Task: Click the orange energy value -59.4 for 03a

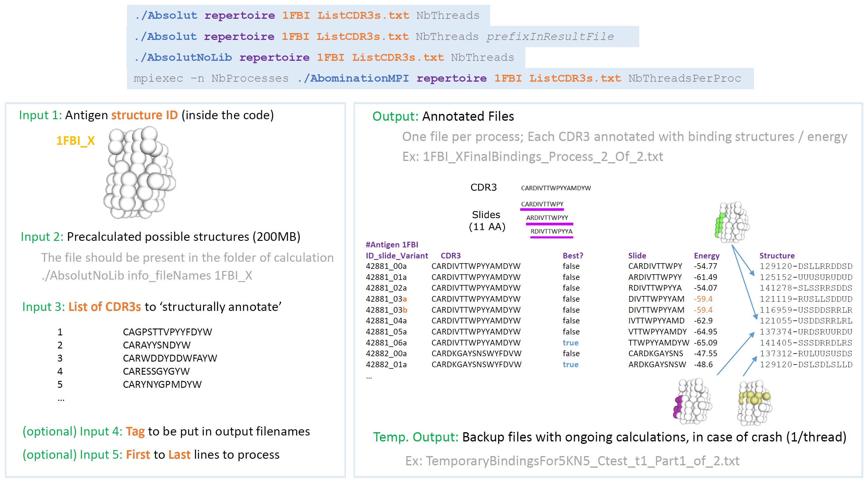Action: pyautogui.click(x=703, y=299)
